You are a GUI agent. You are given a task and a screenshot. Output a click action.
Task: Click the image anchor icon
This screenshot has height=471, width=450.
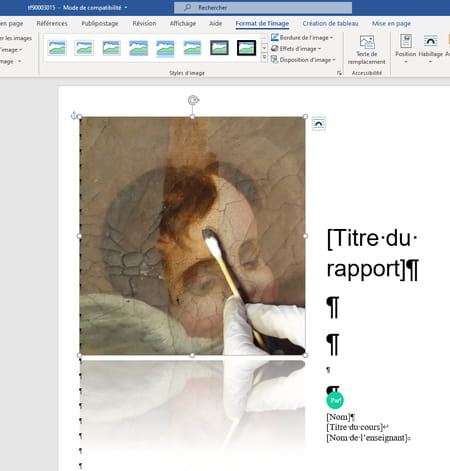(74, 115)
